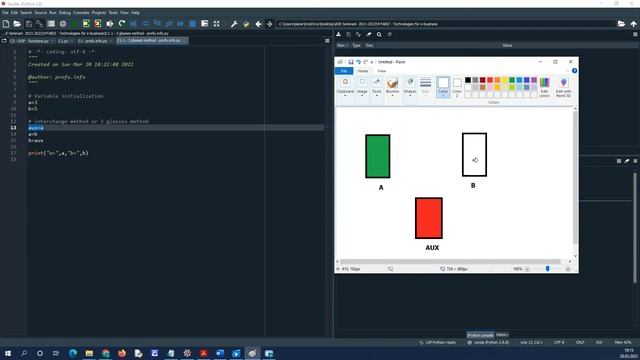Run cell and advance with the orange icon
The image size is (640, 360).
click(98, 24)
